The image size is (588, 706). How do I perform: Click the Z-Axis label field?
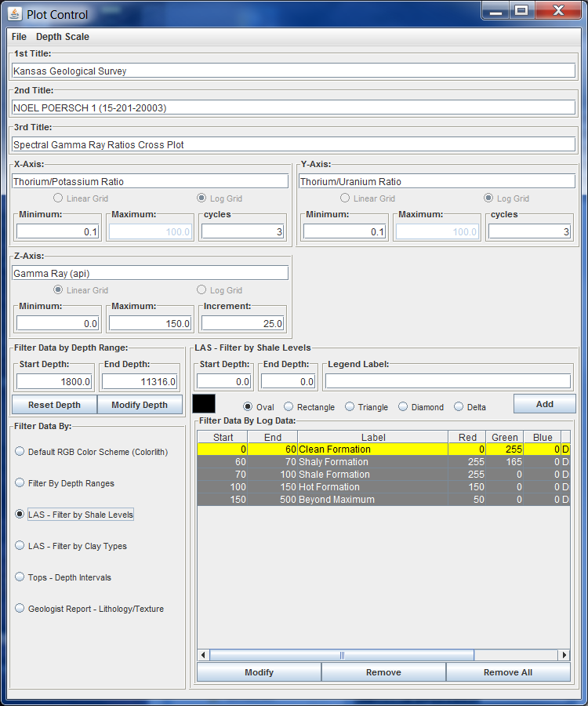point(150,273)
